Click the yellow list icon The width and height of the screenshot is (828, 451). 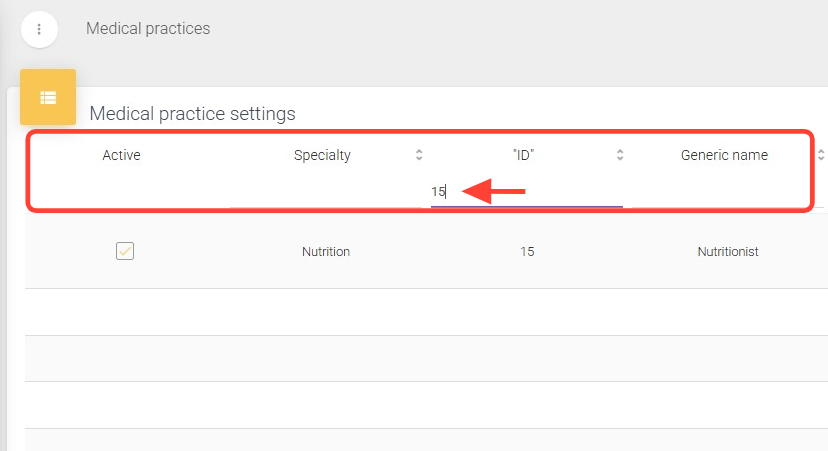click(x=48, y=97)
